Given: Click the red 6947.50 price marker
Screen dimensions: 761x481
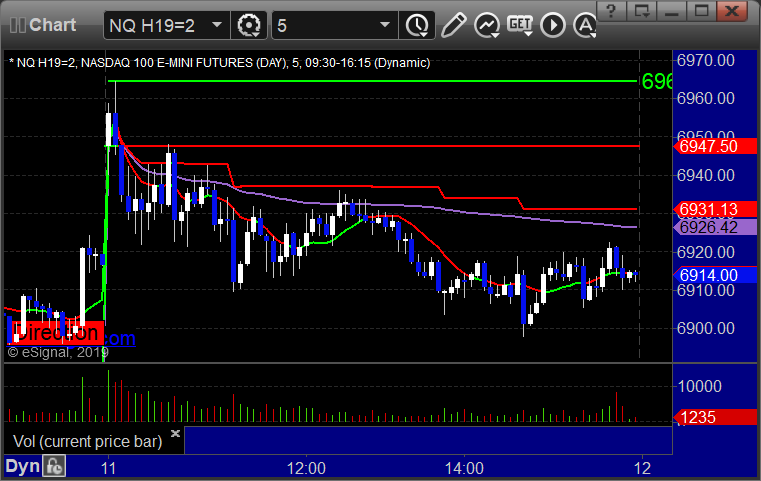Looking at the screenshot, I should pos(715,146).
